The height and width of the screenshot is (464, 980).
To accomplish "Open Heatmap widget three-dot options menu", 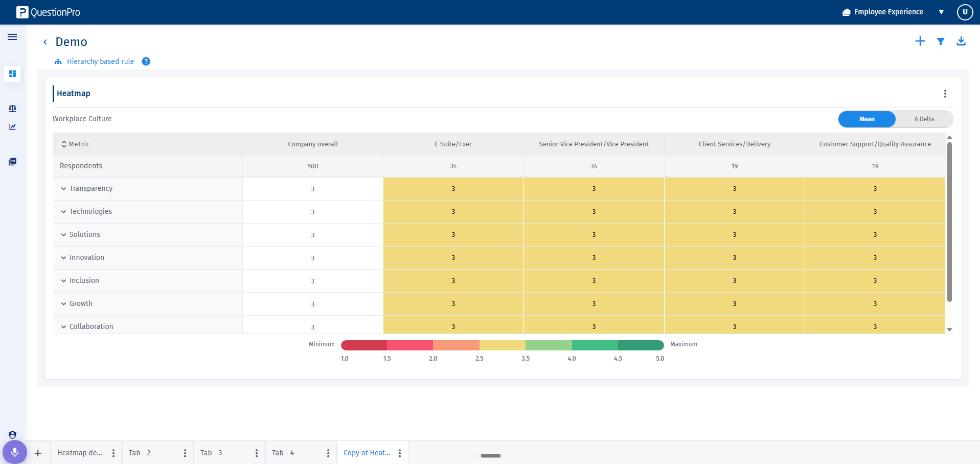I will [x=945, y=94].
